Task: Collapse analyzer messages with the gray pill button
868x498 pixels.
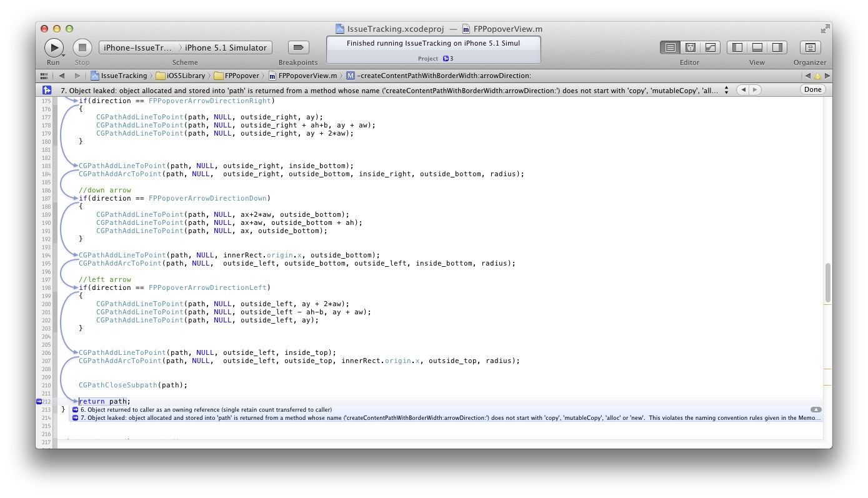Action: [x=816, y=410]
